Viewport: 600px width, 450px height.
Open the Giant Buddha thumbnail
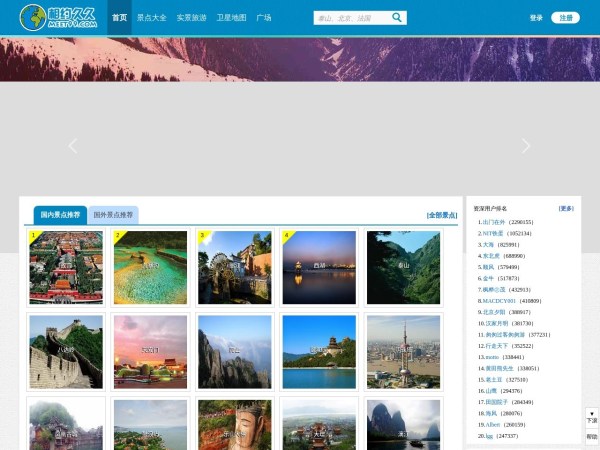[x=235, y=425]
